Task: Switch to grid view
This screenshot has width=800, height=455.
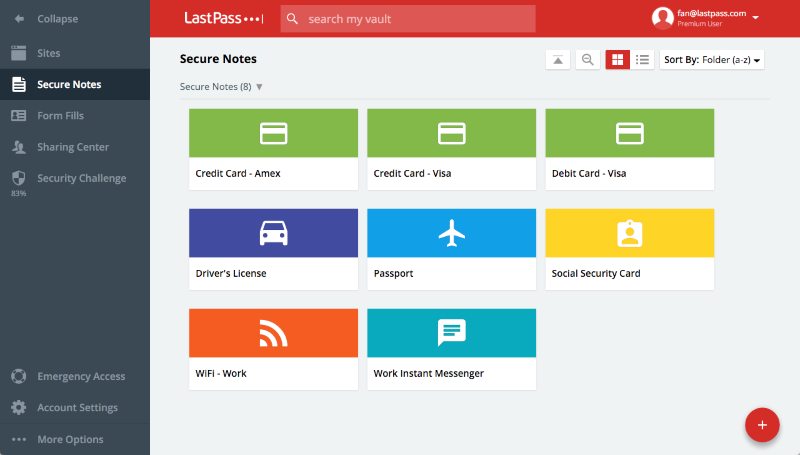Action: 617,60
